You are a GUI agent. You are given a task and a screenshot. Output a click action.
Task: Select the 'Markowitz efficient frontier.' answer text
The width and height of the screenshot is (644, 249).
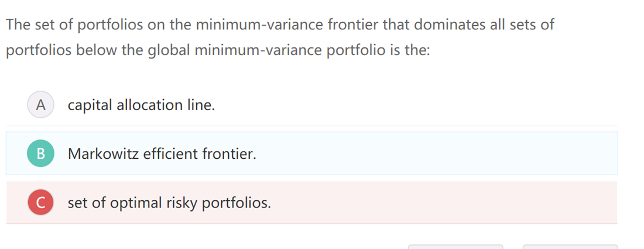[162, 154]
